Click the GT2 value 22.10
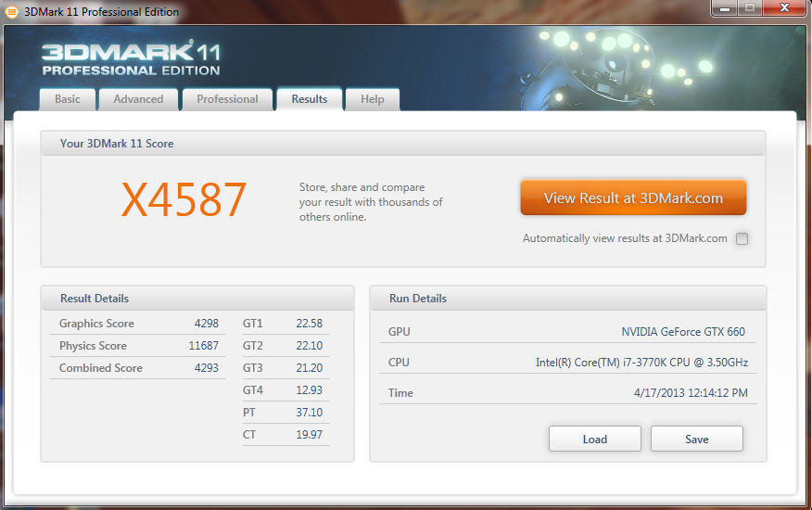Viewport: 812px width, 510px height. 310,346
